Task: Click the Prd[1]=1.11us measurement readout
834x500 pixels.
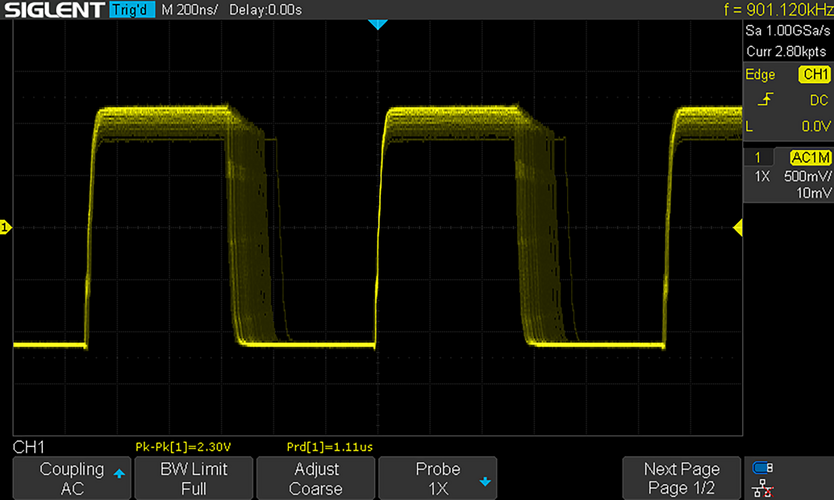Action: point(330,447)
